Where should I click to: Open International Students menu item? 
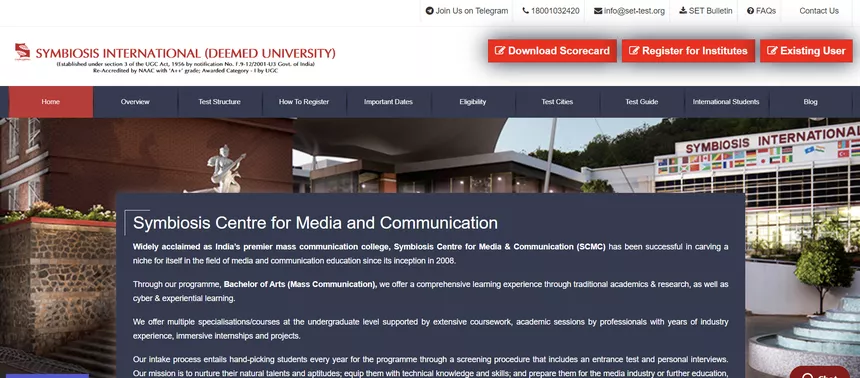[726, 102]
